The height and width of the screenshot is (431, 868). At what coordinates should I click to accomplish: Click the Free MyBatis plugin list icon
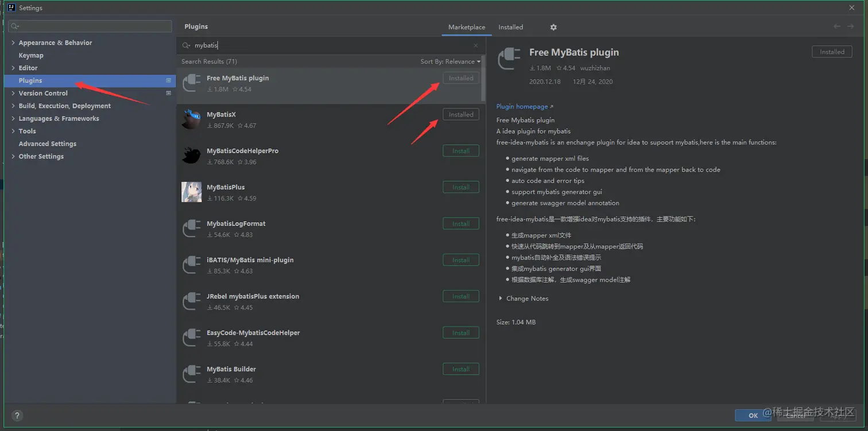point(192,83)
